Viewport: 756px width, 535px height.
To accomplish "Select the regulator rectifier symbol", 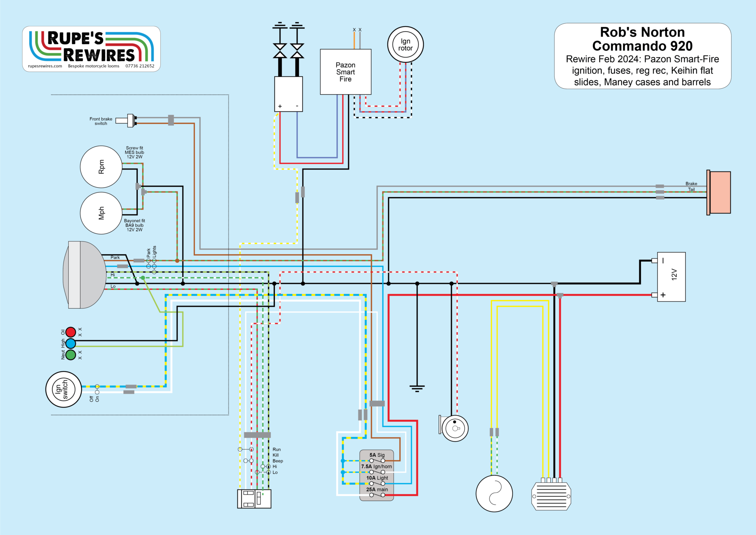I will pyautogui.click(x=551, y=496).
